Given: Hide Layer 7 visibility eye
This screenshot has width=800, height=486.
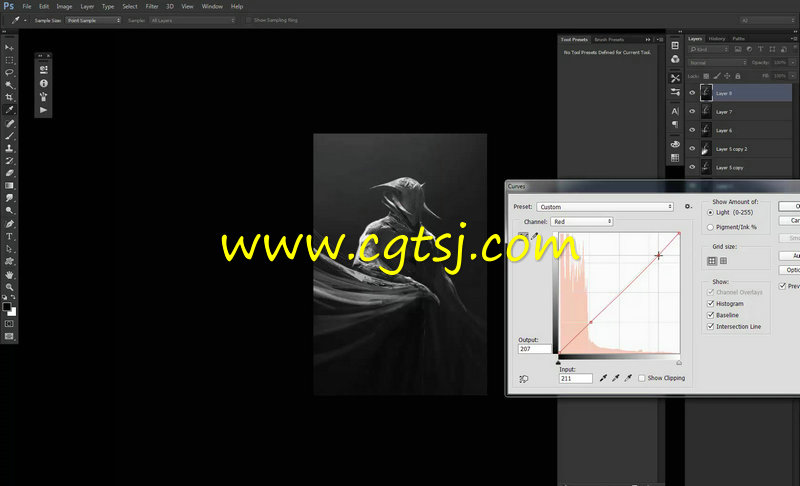Looking at the screenshot, I should pyautogui.click(x=692, y=111).
